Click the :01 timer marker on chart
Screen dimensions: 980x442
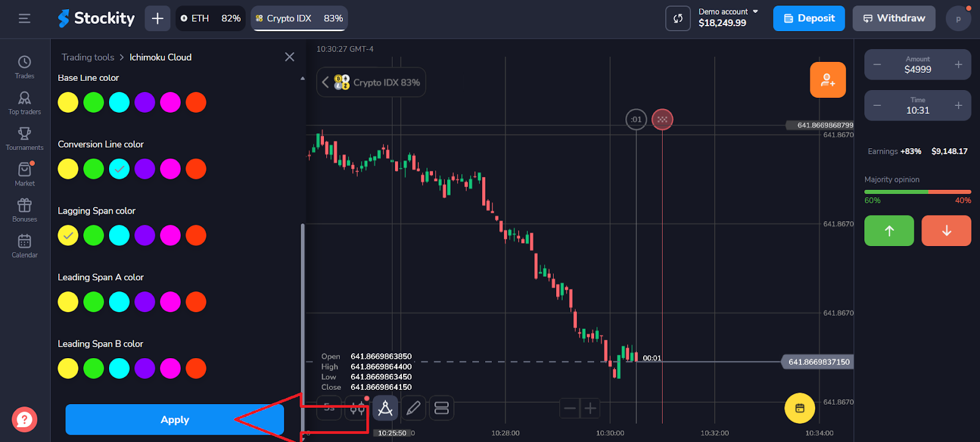[636, 119]
